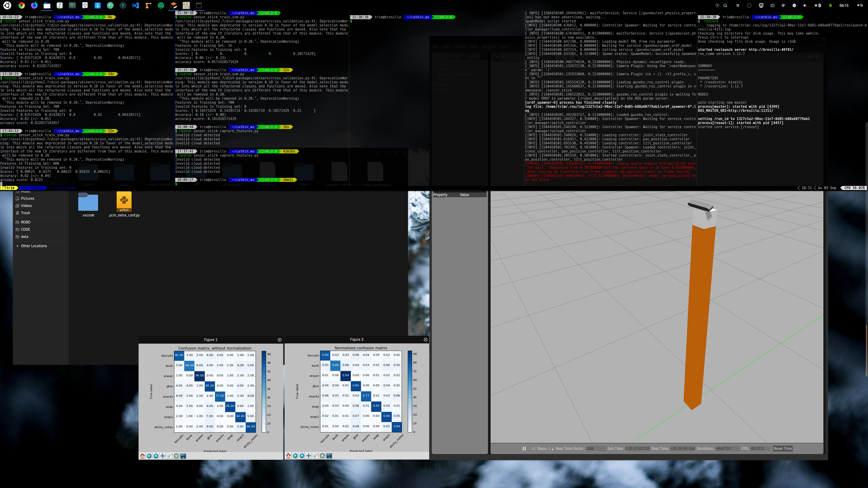Image resolution: width=868 pixels, height=488 pixels.
Task: Click the Sim Time value field
Action: (637, 449)
